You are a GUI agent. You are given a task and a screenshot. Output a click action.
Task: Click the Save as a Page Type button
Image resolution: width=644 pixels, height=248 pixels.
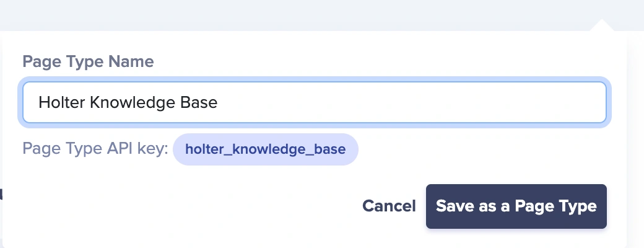click(516, 206)
